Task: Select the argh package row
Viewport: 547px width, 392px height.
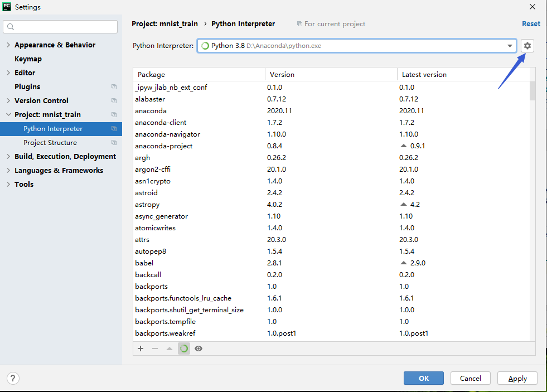Action: coord(331,158)
